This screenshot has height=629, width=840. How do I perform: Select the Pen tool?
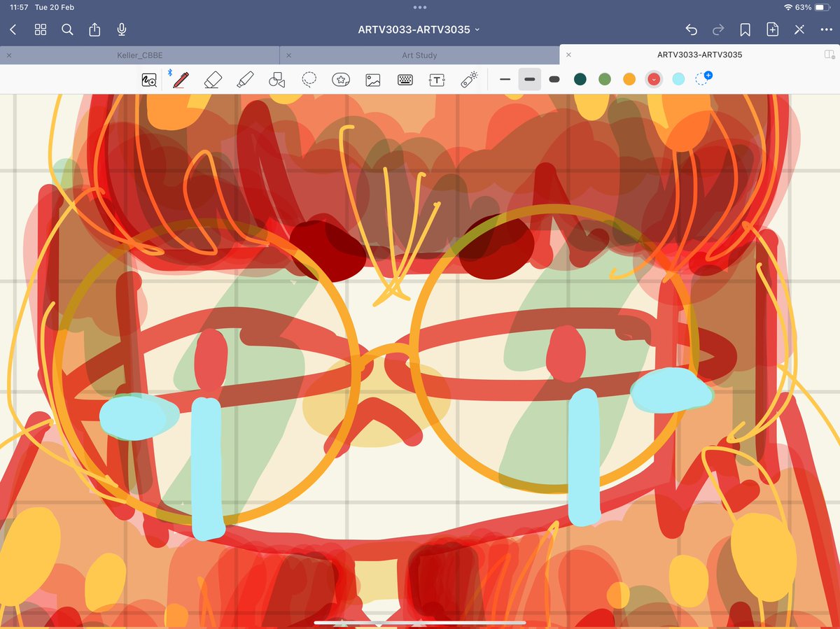coord(181,80)
